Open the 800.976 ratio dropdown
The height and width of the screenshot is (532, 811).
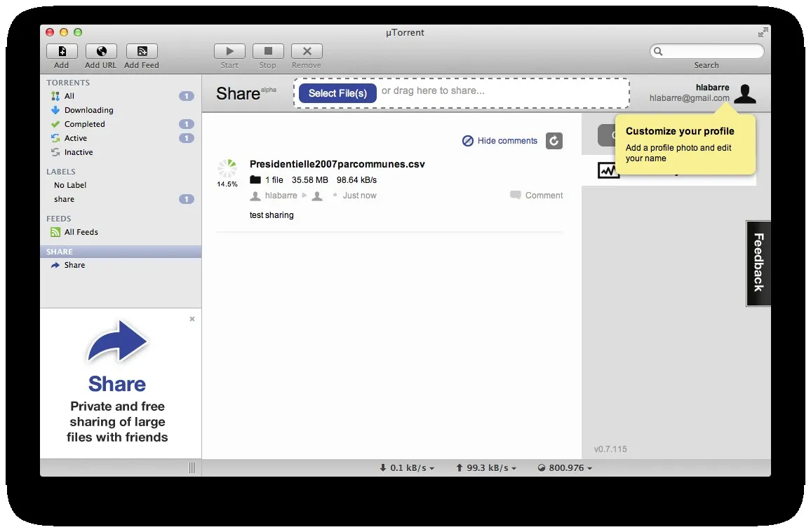coord(565,468)
